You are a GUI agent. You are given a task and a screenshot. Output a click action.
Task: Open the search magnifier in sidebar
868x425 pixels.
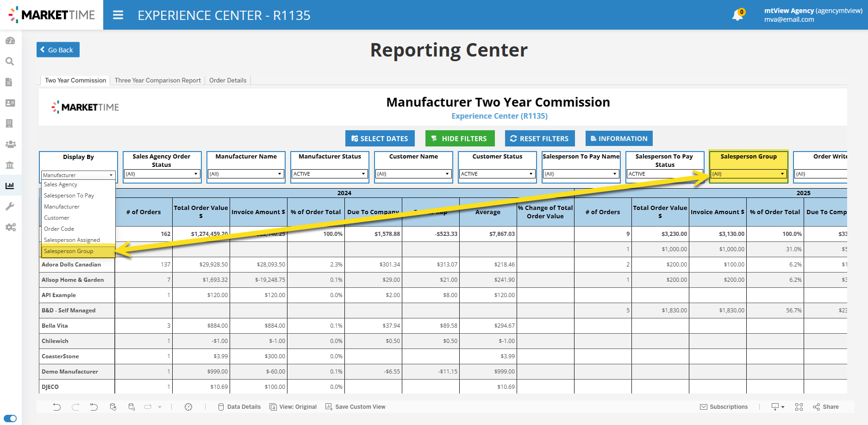tap(10, 61)
